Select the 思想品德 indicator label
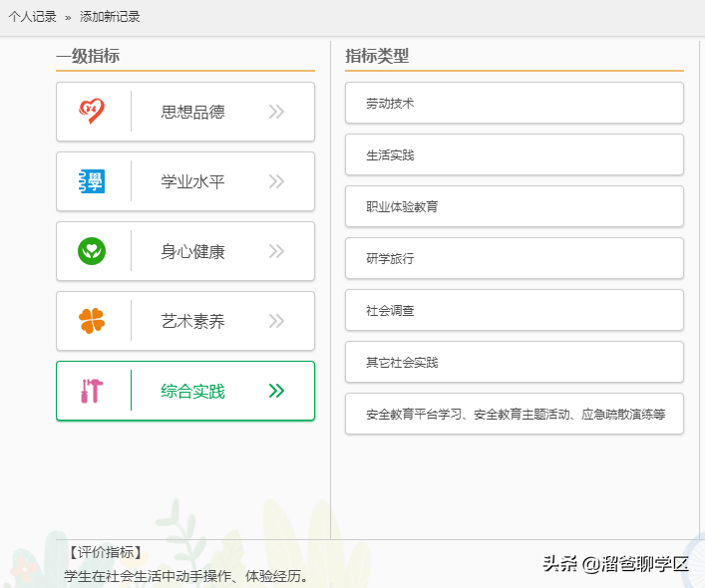This screenshot has height=588, width=705. click(x=192, y=112)
